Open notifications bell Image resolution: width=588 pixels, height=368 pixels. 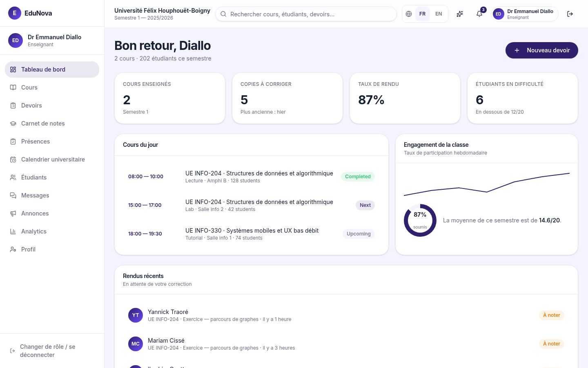tap(479, 14)
